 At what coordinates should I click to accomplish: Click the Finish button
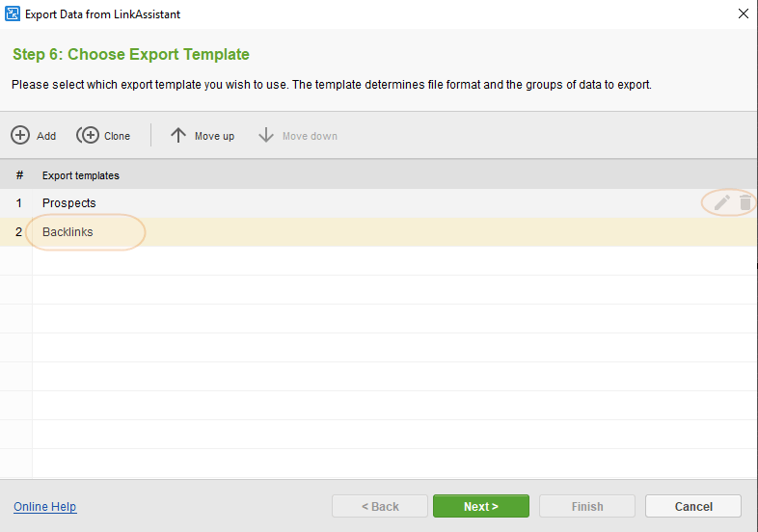click(587, 506)
